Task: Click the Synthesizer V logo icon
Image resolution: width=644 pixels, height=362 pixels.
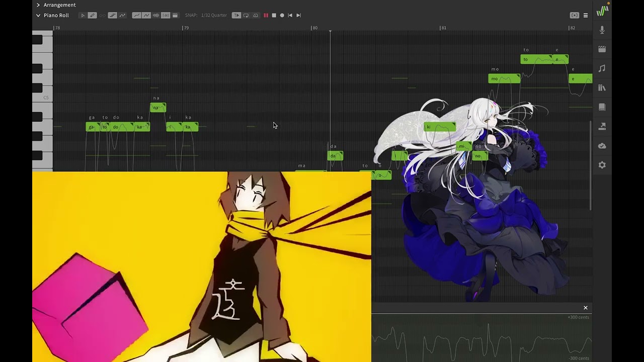Action: (602, 11)
